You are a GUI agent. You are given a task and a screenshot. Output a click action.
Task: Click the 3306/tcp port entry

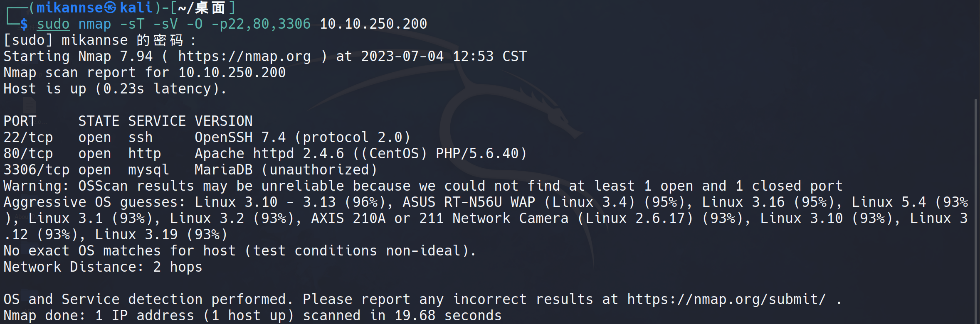[37, 170]
